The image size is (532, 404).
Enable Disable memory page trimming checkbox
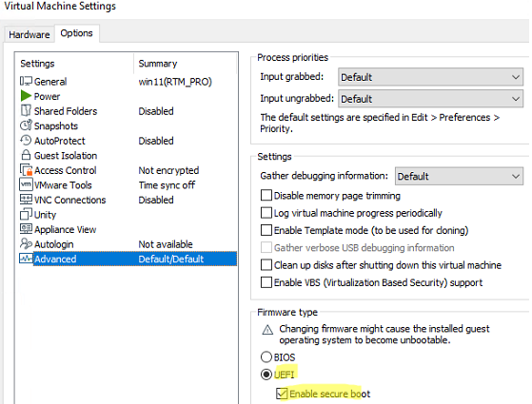pos(266,196)
